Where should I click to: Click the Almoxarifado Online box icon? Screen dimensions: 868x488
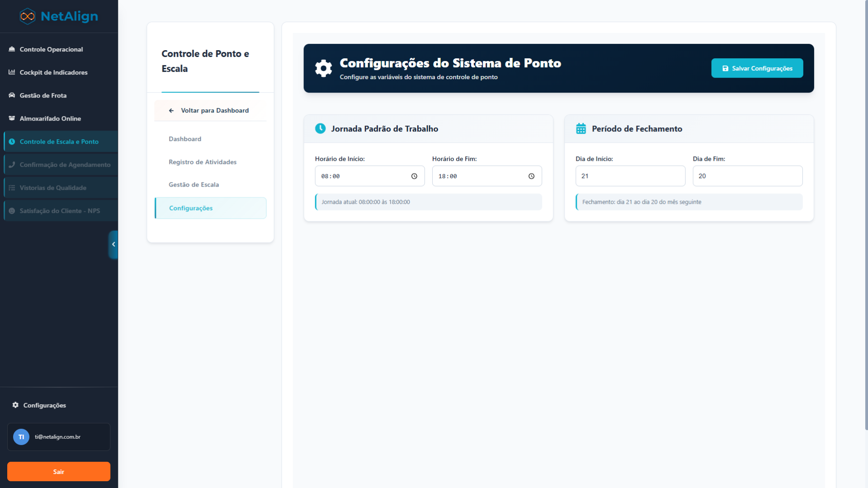12,118
